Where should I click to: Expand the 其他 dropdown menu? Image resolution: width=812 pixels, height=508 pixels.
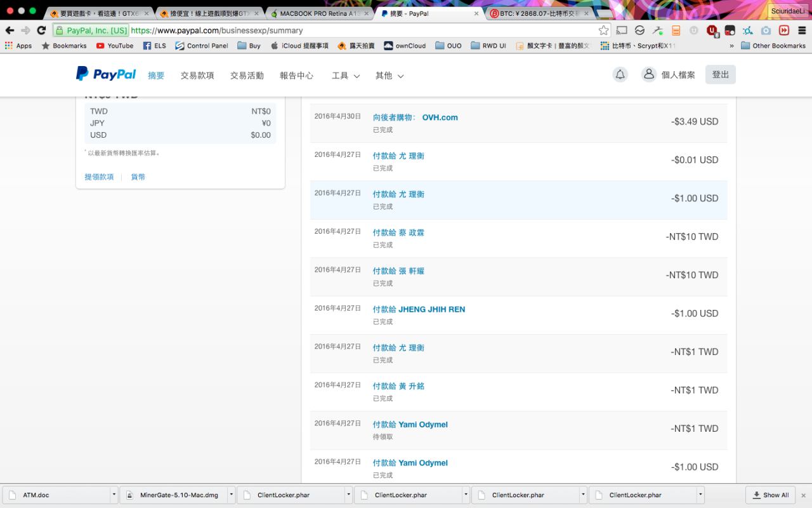(389, 76)
